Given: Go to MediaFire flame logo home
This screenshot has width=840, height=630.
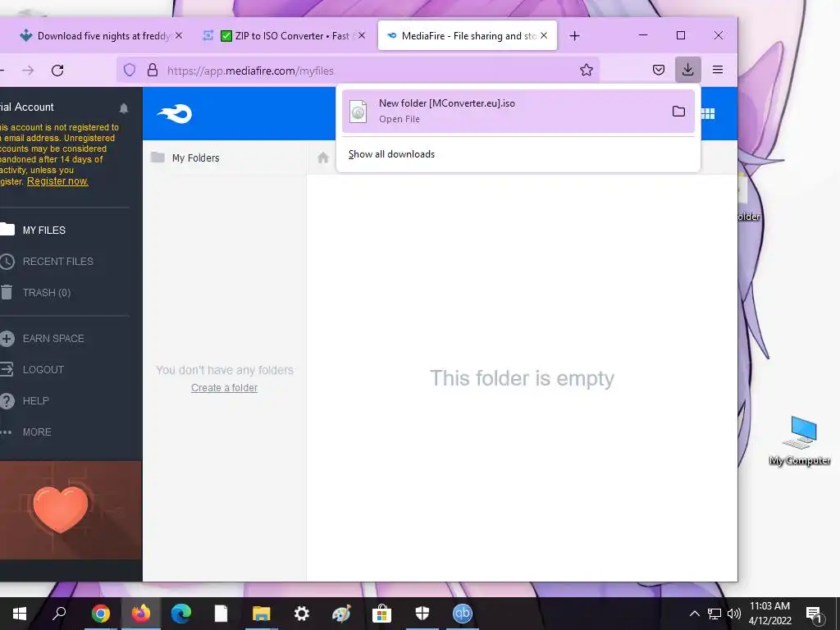Looking at the screenshot, I should pos(175,113).
